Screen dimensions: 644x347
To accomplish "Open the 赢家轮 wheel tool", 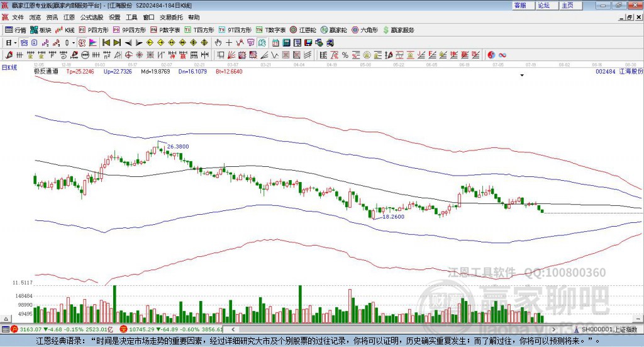I will point(333,30).
